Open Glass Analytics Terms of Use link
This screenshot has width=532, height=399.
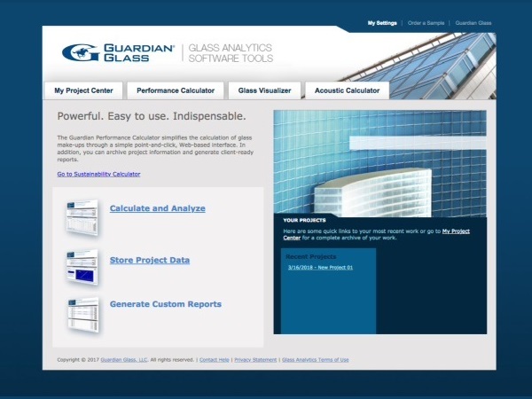click(x=315, y=360)
